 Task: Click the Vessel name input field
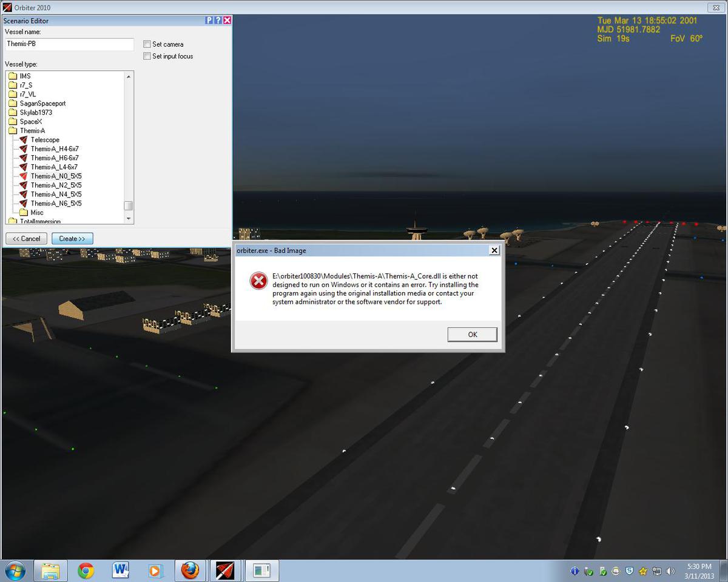pyautogui.click(x=69, y=44)
